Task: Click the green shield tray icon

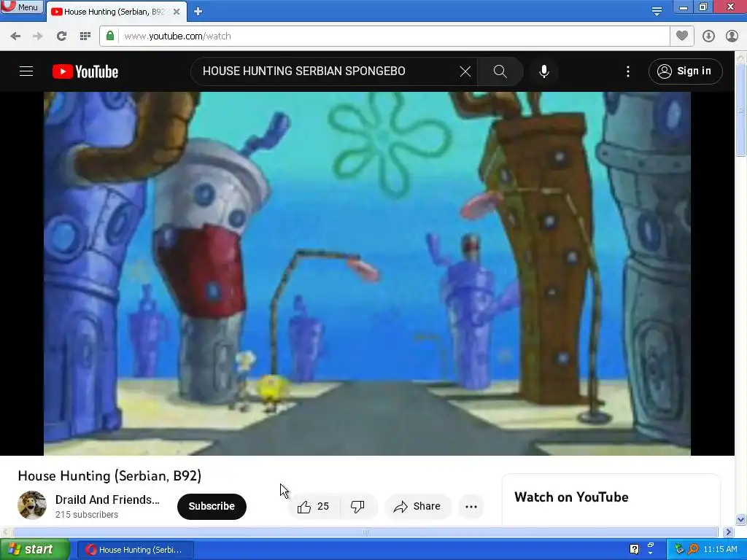Action: 679,550
